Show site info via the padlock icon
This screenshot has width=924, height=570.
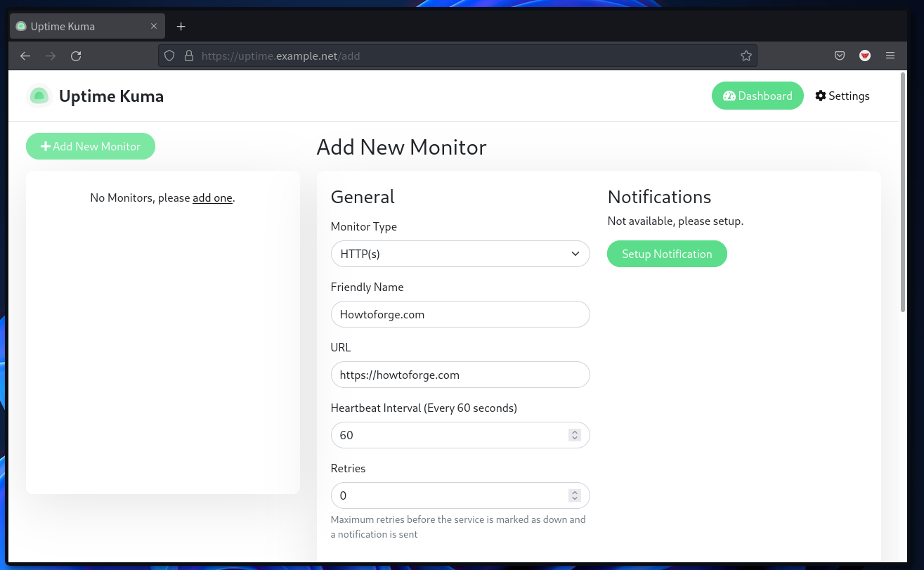tap(188, 56)
